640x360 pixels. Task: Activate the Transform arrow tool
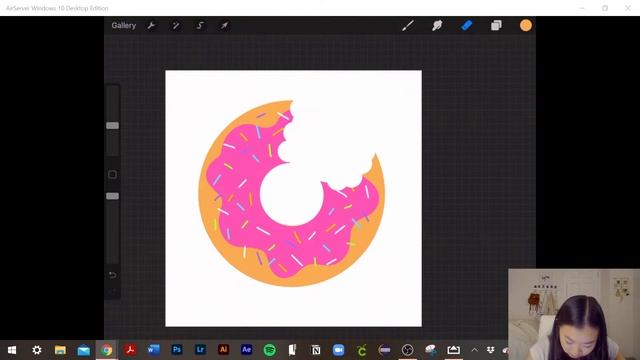click(224, 25)
